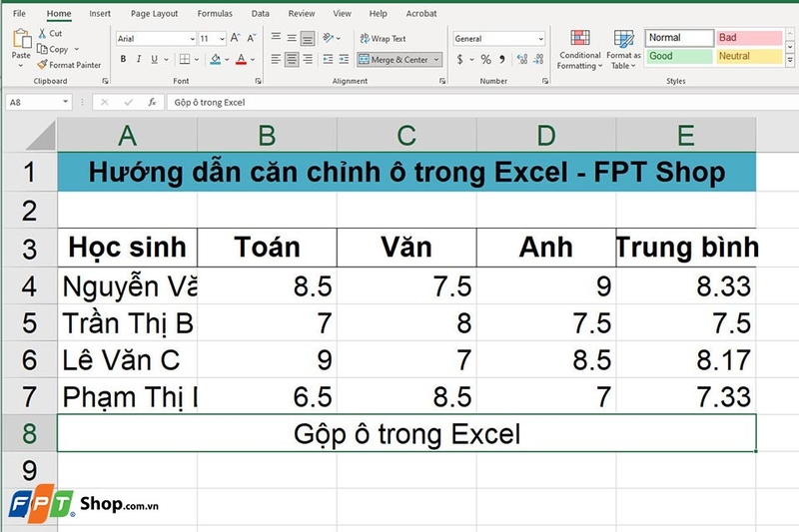Expand the Paste options arrow
799x532 pixels.
(21, 65)
